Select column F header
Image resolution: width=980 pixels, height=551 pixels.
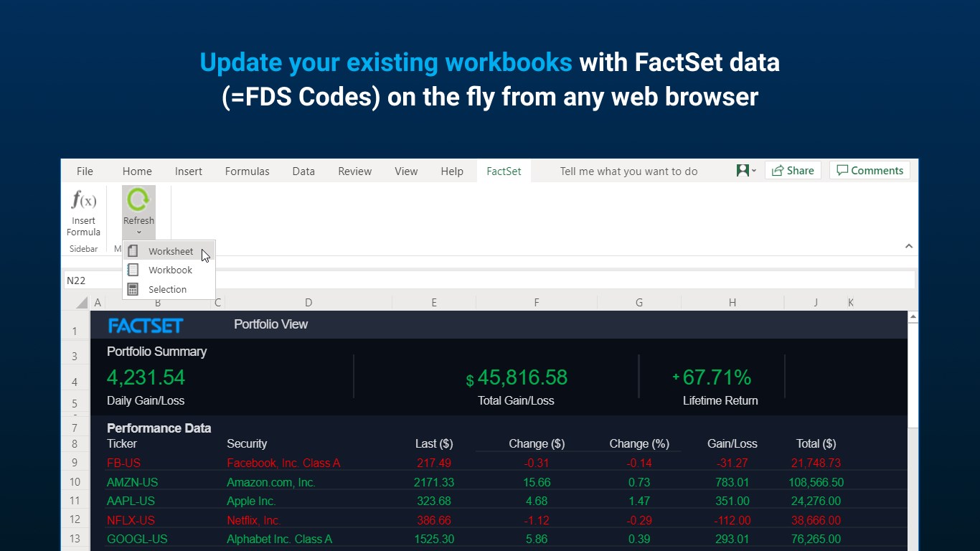pyautogui.click(x=536, y=303)
